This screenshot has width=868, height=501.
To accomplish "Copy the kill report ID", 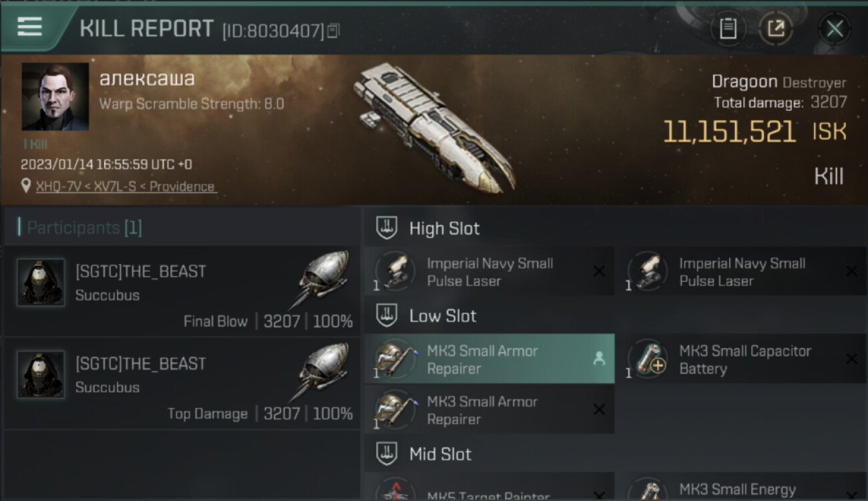I will (x=333, y=31).
